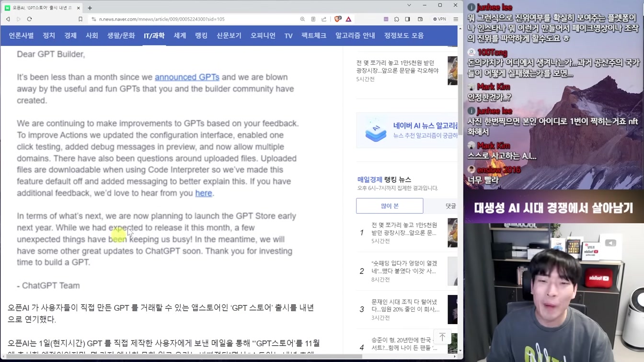
Task: Open thumbnail of ranked article 3
Action: [x=452, y=309]
